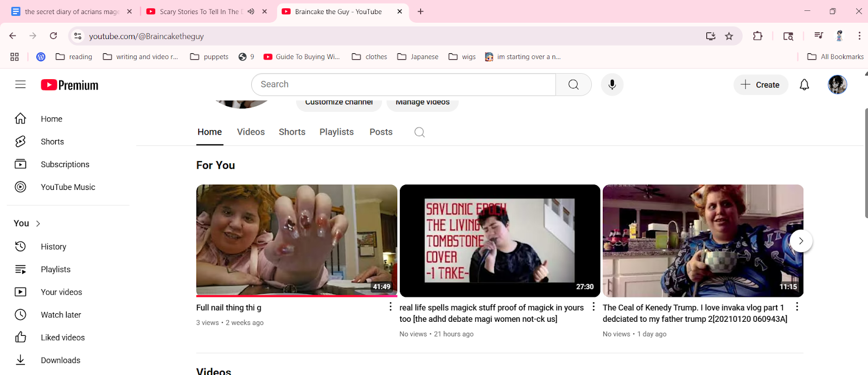
Task: Click the address bar URL
Action: click(146, 36)
